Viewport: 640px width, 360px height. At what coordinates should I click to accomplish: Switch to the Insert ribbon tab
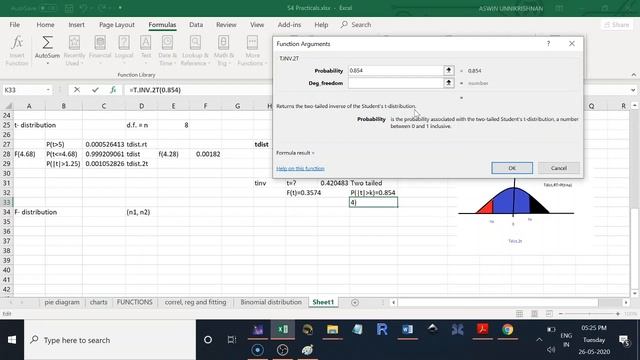(76, 24)
